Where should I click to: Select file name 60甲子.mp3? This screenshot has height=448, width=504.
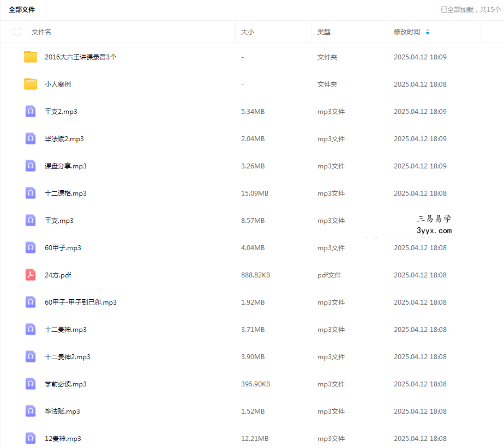[x=63, y=248]
